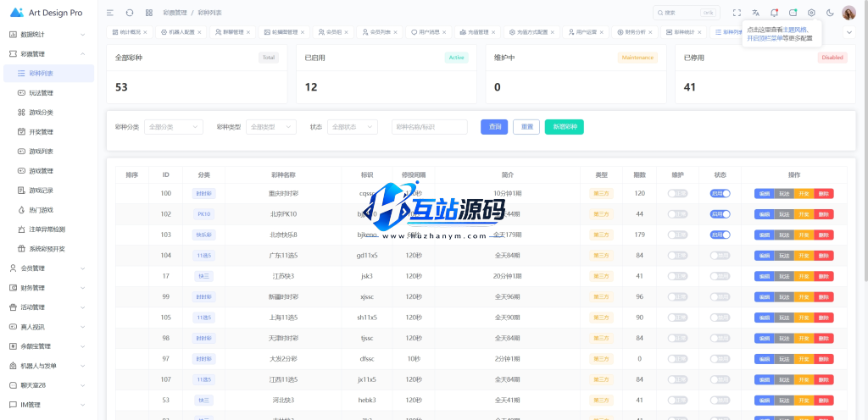Open the 主题风格 link in the tooltip
The width and height of the screenshot is (868, 420).
click(795, 30)
